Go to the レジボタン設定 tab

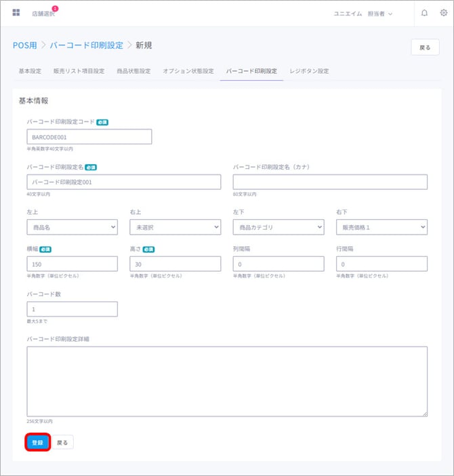309,71
